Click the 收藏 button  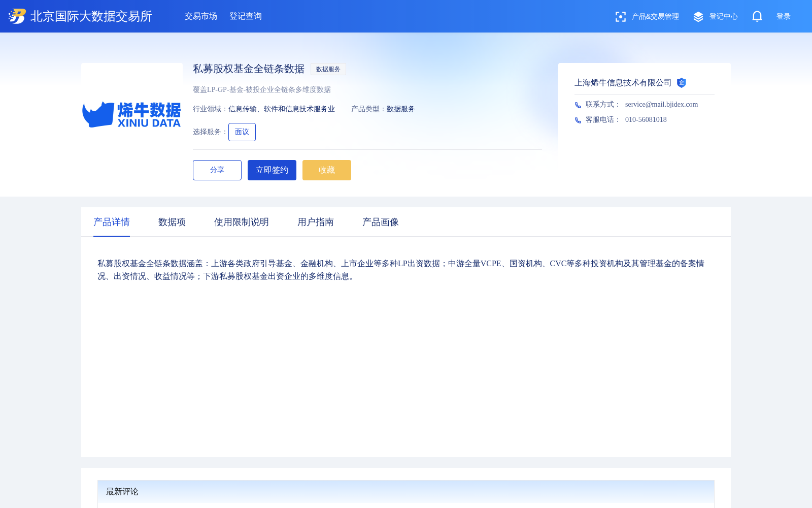pyautogui.click(x=327, y=170)
